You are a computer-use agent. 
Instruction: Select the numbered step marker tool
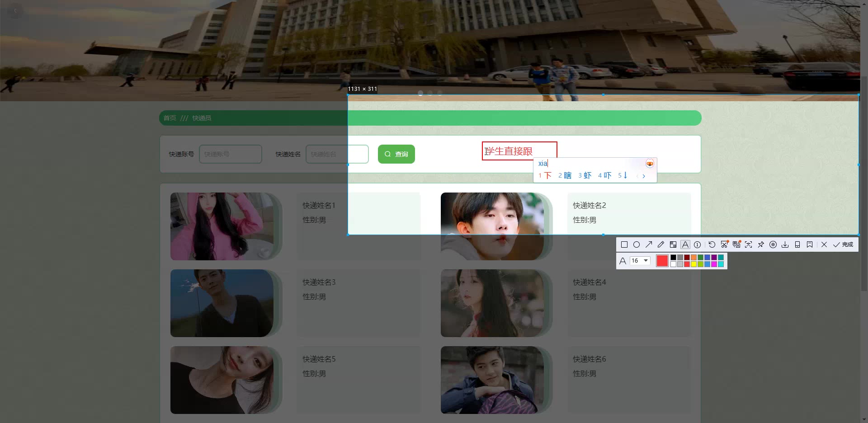click(698, 244)
